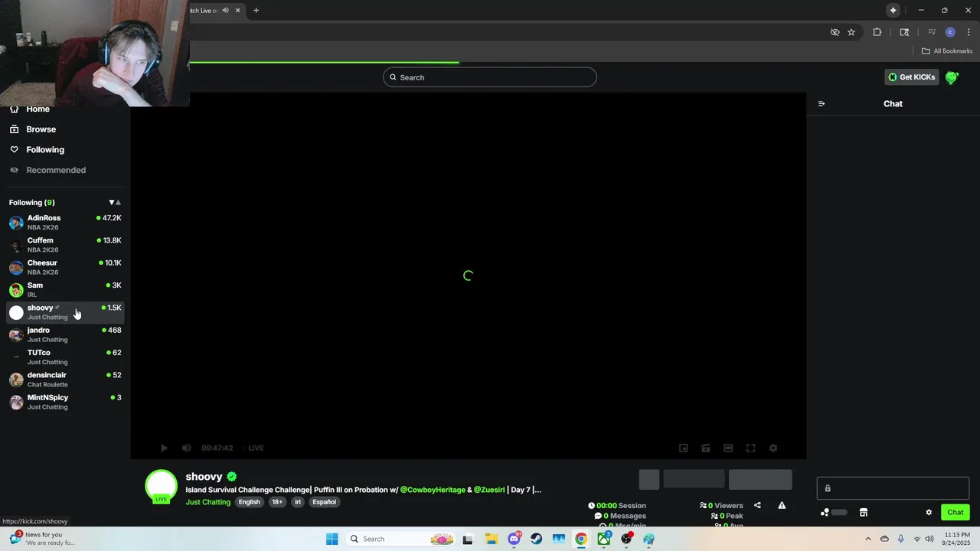Open Chrome profile avatar
980x551 pixels.
pyautogui.click(x=950, y=32)
